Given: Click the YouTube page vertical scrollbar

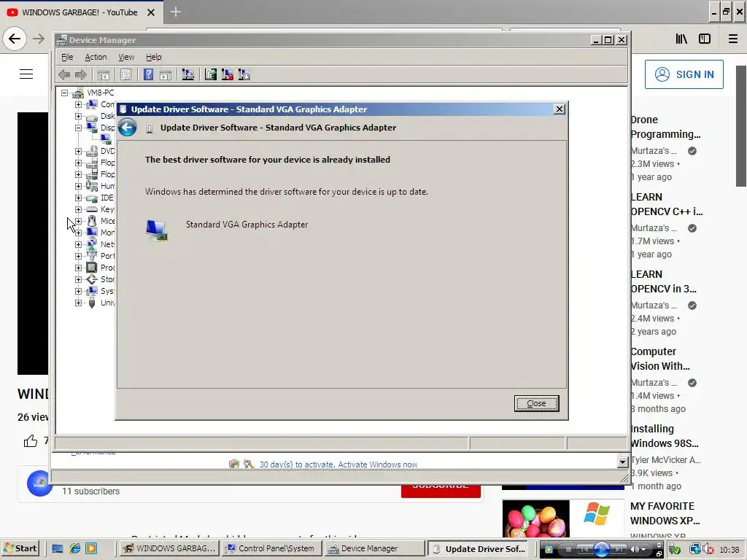Looking at the screenshot, I should [741, 126].
